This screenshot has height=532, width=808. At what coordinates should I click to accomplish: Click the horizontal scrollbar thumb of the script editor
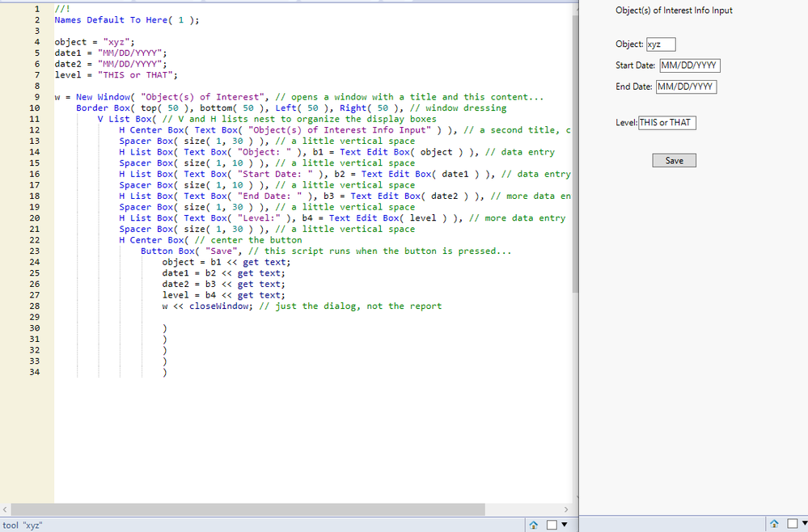click(x=247, y=509)
